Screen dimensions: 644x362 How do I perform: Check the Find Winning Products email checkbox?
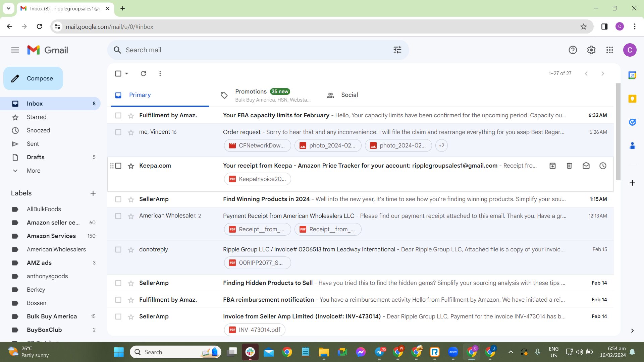tap(118, 199)
